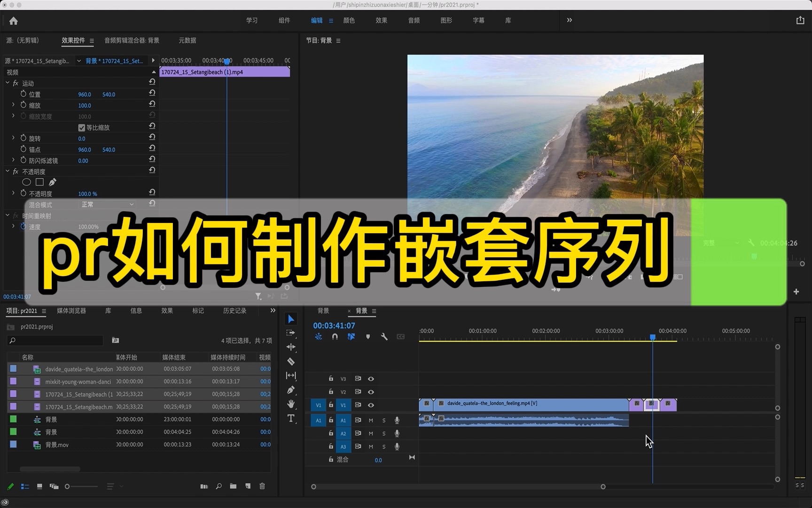Toggle Position animation stopwatch
The height and width of the screenshot is (508, 812).
(x=23, y=94)
